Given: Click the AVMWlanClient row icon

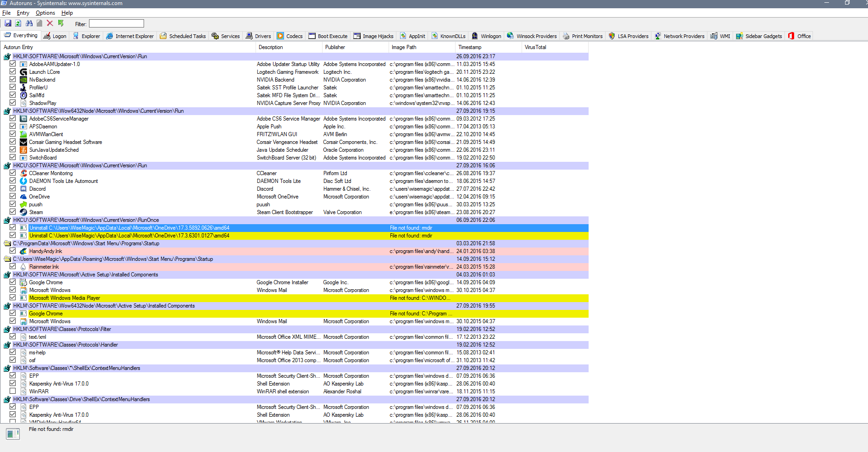Looking at the screenshot, I should tap(23, 134).
